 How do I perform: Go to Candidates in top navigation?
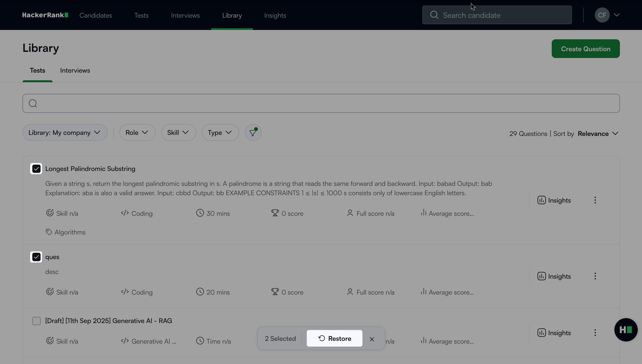(x=96, y=16)
